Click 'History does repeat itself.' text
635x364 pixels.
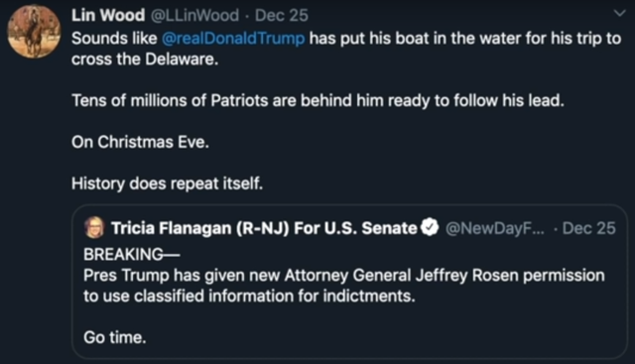[168, 183]
